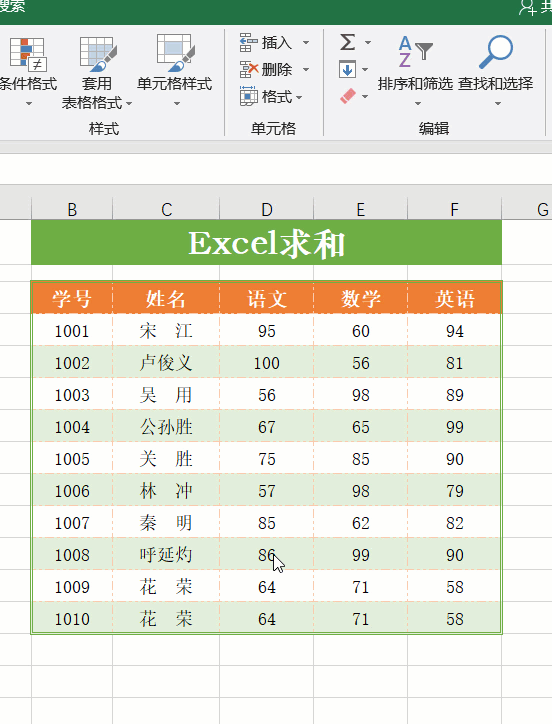Expand the AutoSum dropdown arrow
Image resolution: width=552 pixels, height=724 pixels.
click(368, 42)
